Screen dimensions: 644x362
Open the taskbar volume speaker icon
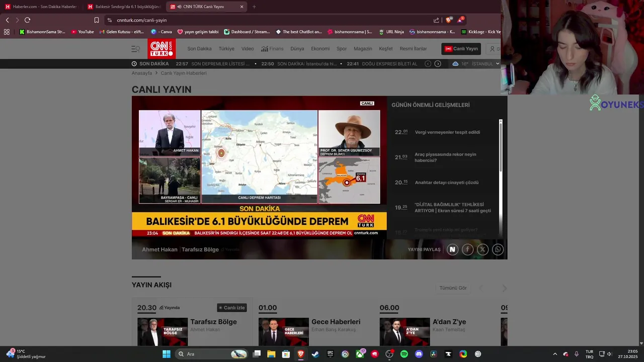pos(609,354)
